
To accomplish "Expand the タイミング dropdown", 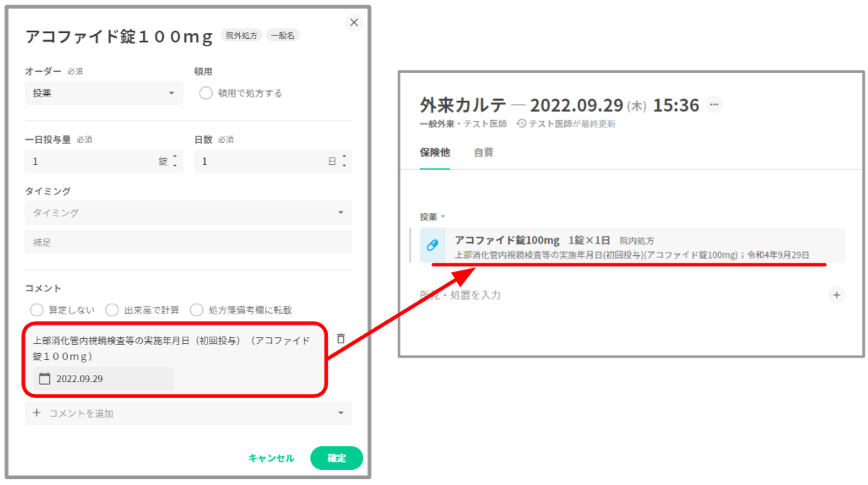I will click(x=188, y=213).
